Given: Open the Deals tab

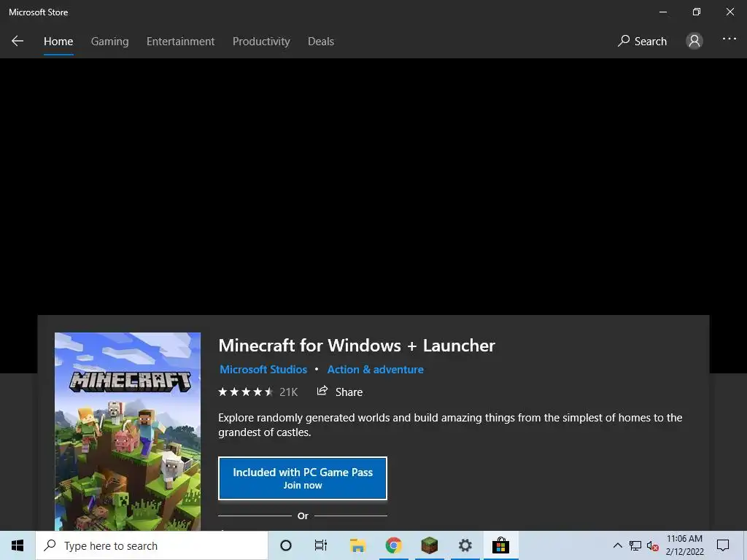Looking at the screenshot, I should click(321, 42).
